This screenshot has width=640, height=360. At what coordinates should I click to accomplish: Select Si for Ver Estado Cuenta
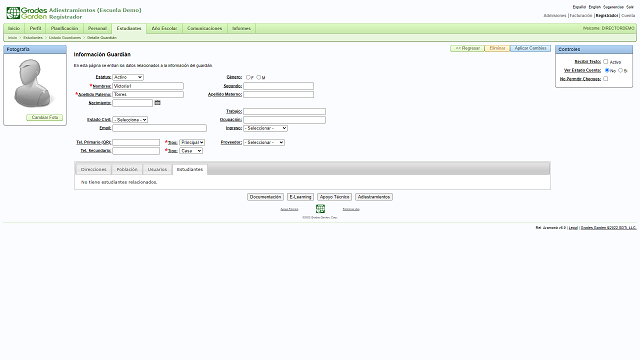620,70
